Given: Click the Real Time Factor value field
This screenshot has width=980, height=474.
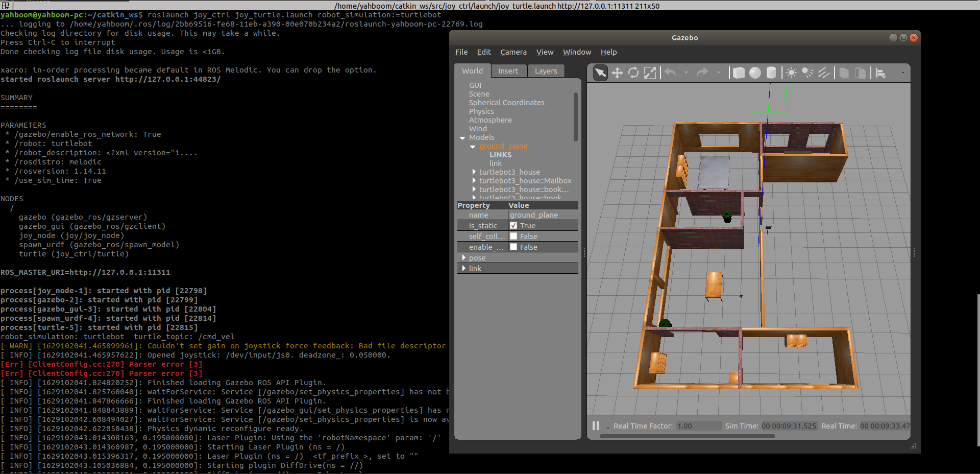Looking at the screenshot, I should click(699, 425).
